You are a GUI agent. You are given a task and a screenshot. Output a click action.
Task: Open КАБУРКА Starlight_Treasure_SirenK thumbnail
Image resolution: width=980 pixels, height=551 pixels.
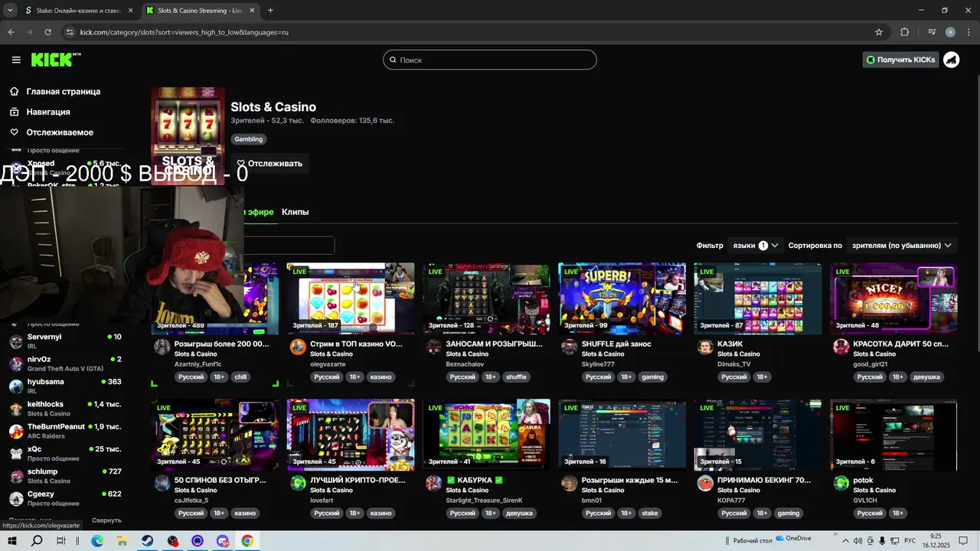coord(486,435)
